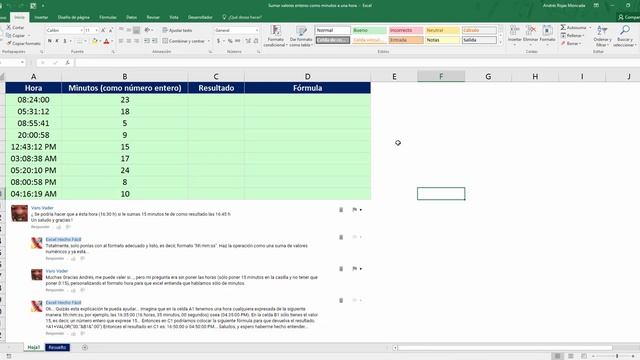Apply the red font color A
The image size is (640, 360).
click(106, 41)
